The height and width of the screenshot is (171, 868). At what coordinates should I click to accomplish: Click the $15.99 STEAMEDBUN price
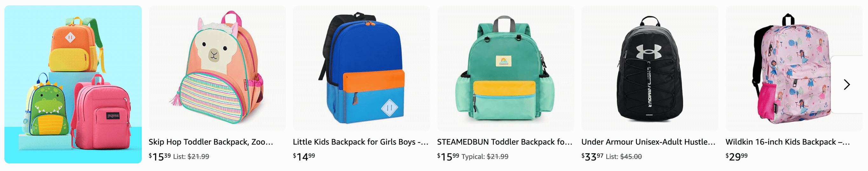(x=448, y=156)
